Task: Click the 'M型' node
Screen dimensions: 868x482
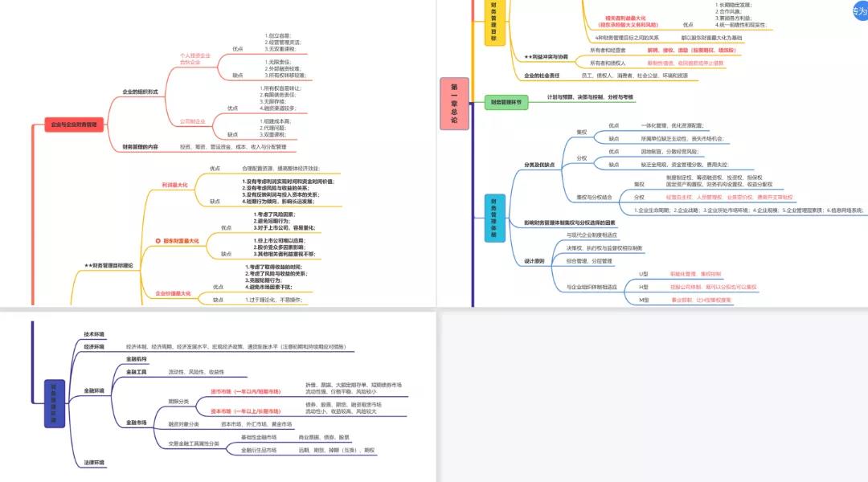Action: coord(644,300)
